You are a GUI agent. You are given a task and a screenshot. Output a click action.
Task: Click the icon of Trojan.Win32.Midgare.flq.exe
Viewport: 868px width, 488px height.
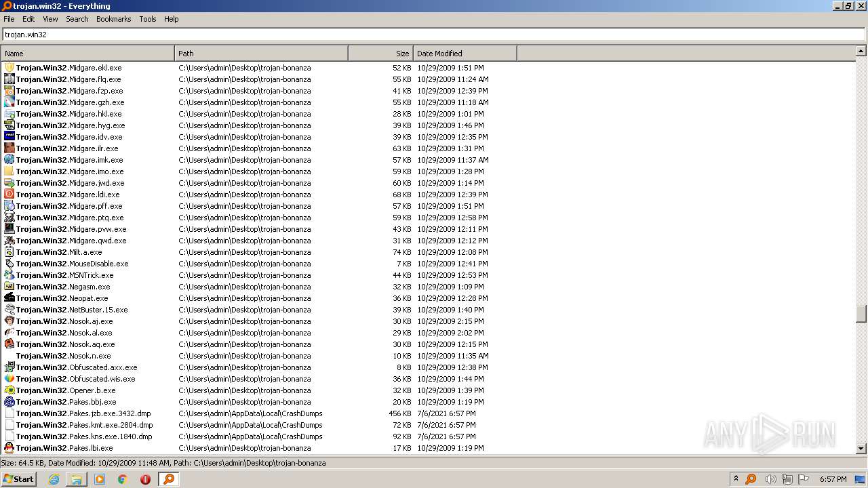click(9, 79)
